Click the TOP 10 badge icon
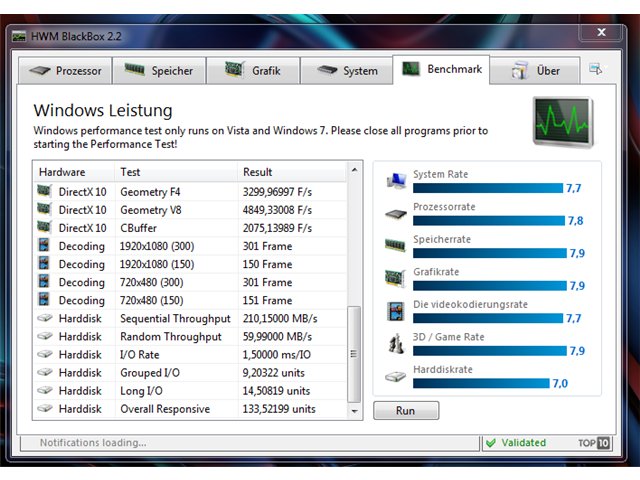The height and width of the screenshot is (480, 640). point(594,443)
